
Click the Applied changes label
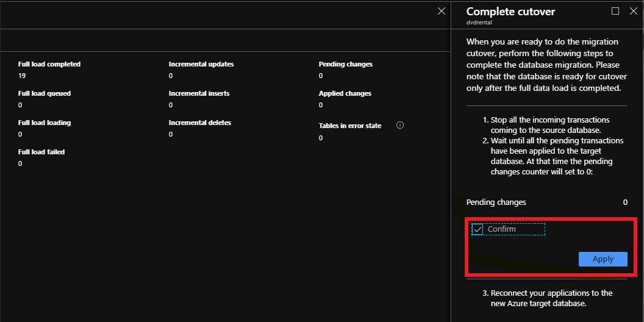(x=345, y=93)
